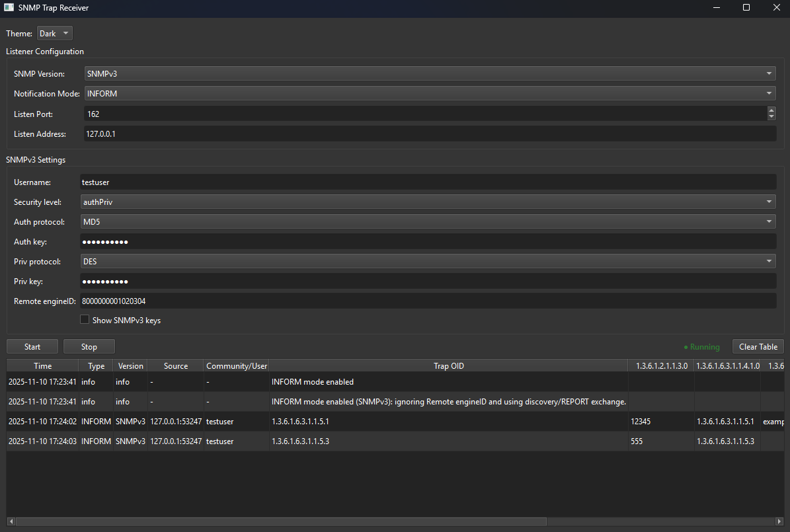Click the Clear Table button
Viewport: 790px width, 532px height.
coord(758,346)
